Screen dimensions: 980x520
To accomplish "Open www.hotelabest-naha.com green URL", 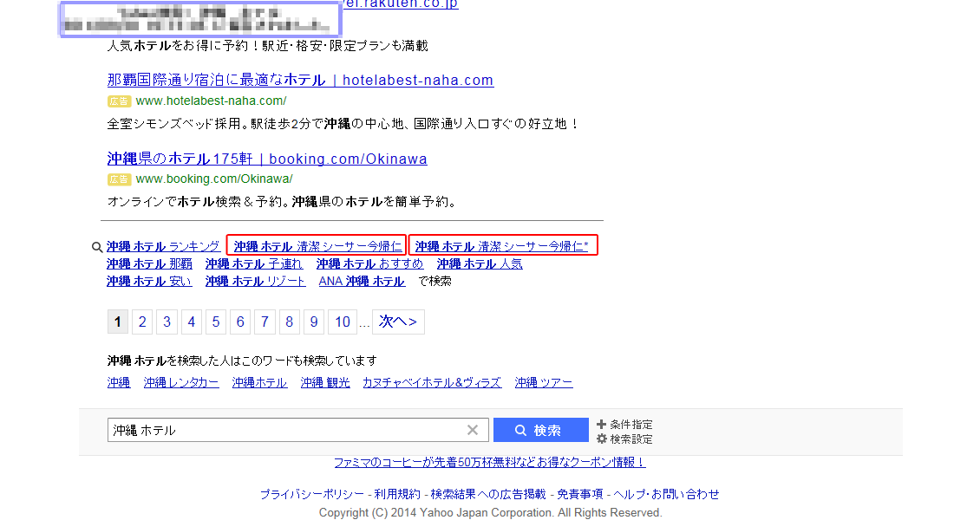I will [x=211, y=101].
